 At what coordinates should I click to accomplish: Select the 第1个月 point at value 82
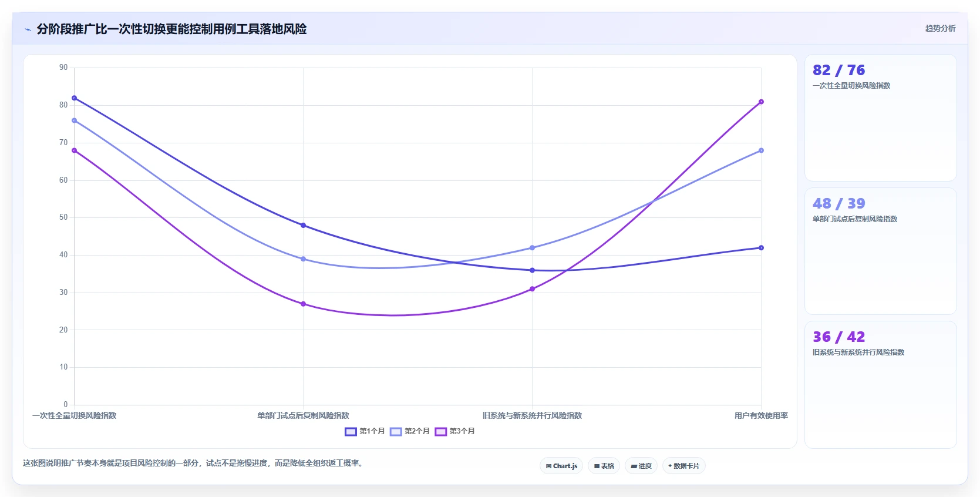click(x=74, y=98)
